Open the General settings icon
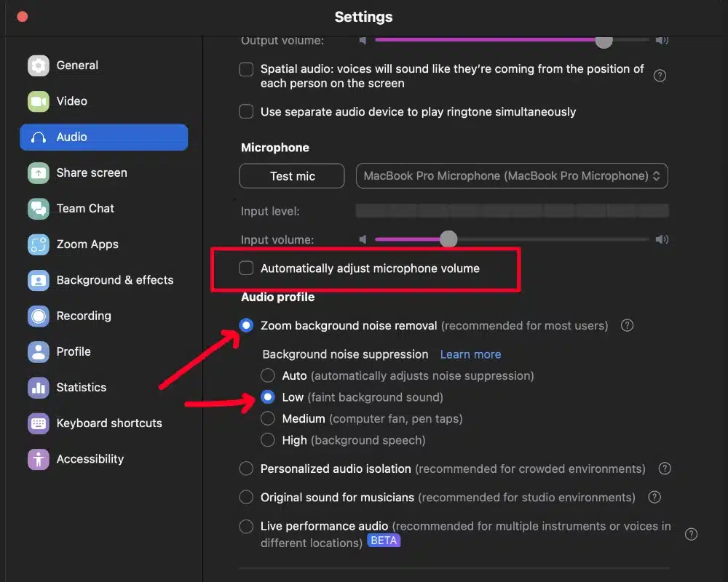 tap(38, 65)
